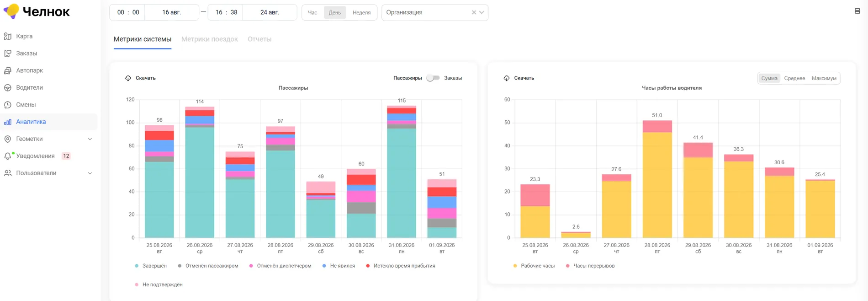Open the end date picker 24 авг.
Viewport: 868px width, 301px height.
pyautogui.click(x=270, y=12)
